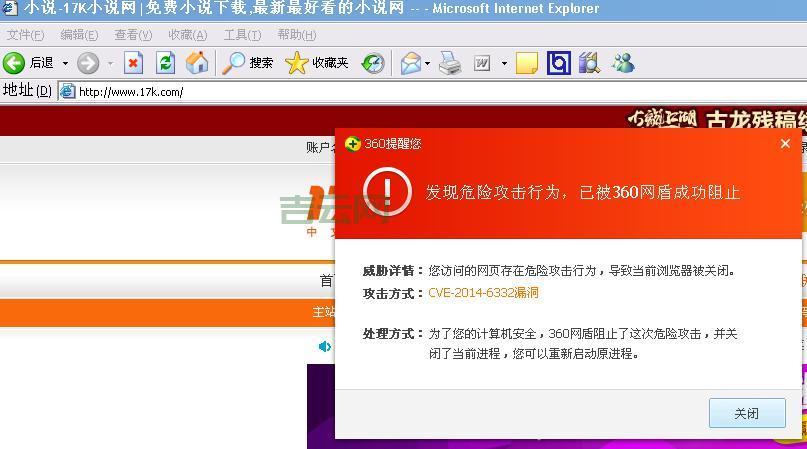The height and width of the screenshot is (449, 807).
Task: Open the 工具(T) menu
Action: [x=242, y=35]
